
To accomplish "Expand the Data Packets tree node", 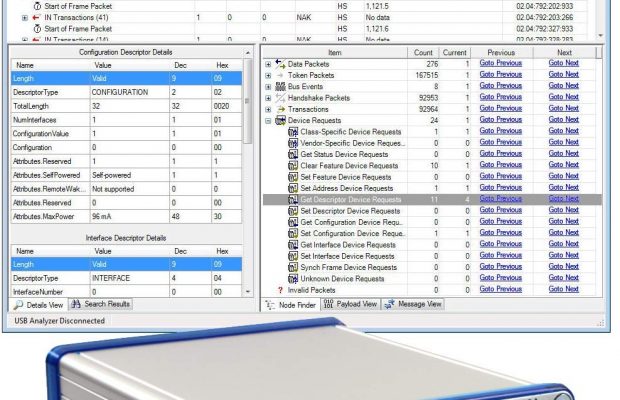I will (268, 64).
